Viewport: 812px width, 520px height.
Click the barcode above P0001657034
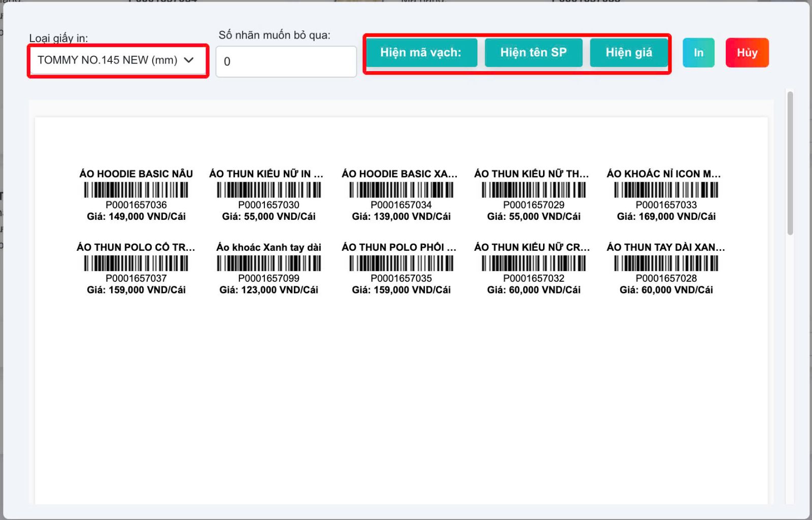coord(401,190)
